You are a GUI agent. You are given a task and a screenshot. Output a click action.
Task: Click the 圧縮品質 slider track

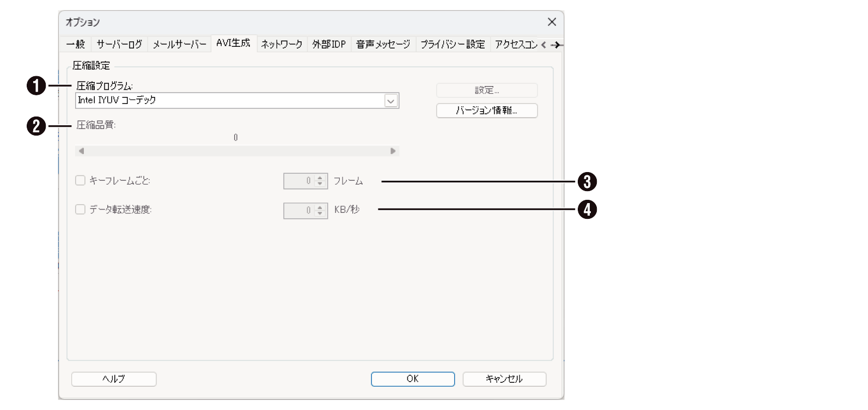click(x=237, y=151)
